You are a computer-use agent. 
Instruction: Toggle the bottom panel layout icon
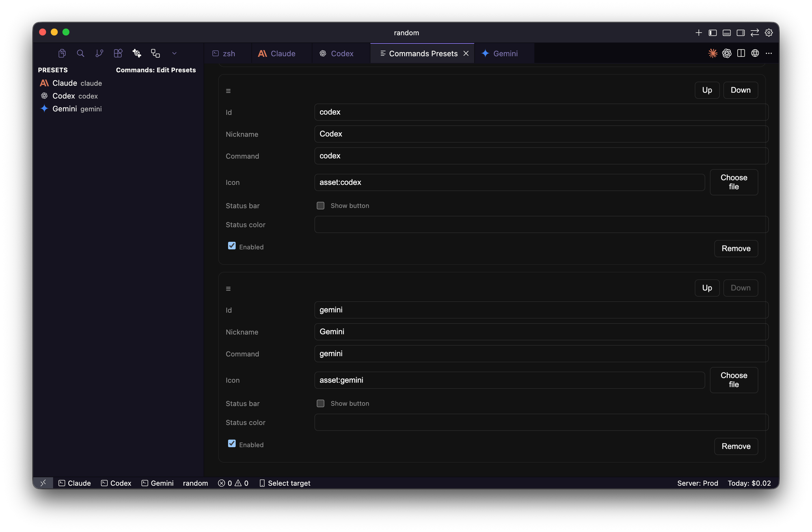726,32
